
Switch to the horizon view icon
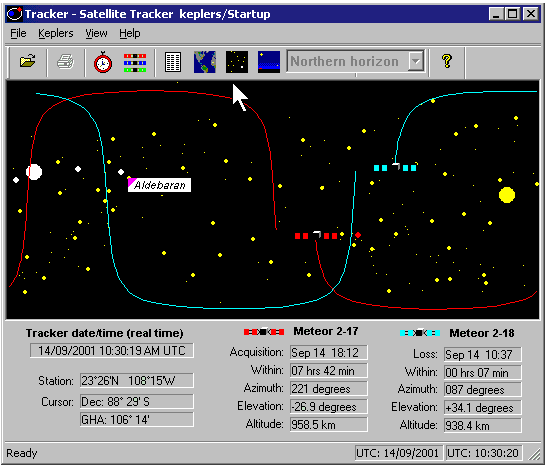coord(269,62)
